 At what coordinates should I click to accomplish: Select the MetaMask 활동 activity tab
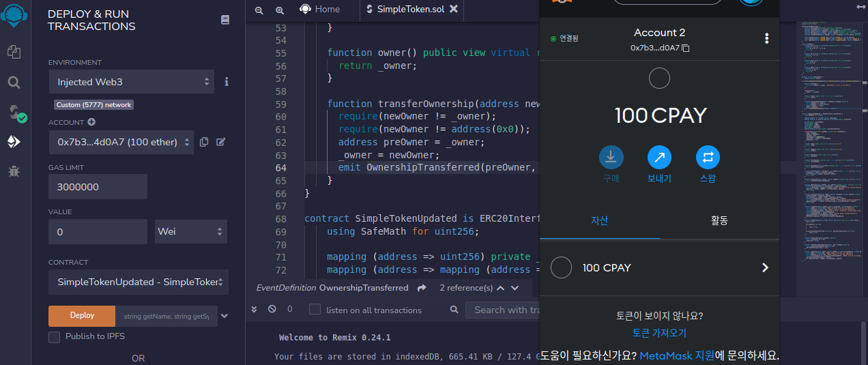(719, 220)
